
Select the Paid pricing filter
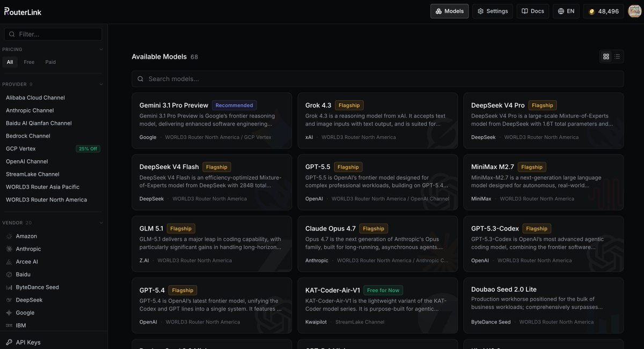pyautogui.click(x=50, y=62)
